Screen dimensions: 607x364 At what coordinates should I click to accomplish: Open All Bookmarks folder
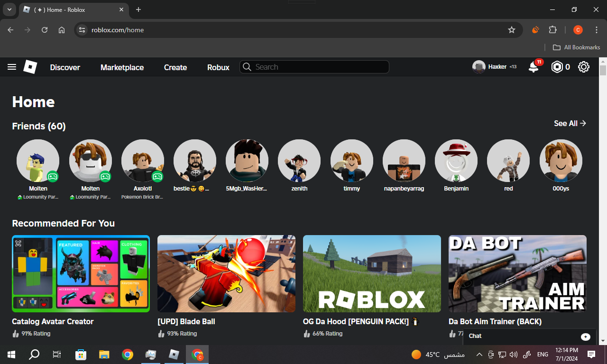[x=577, y=47]
